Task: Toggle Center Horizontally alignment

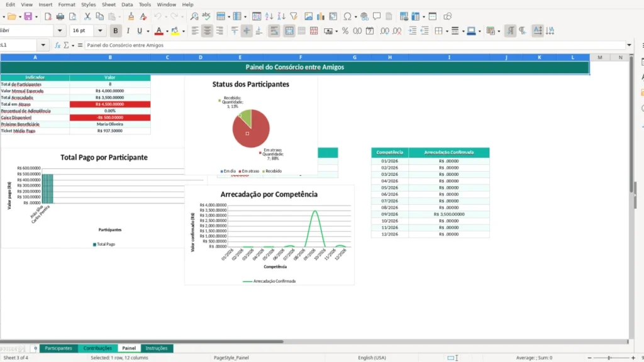Action: pos(207,31)
